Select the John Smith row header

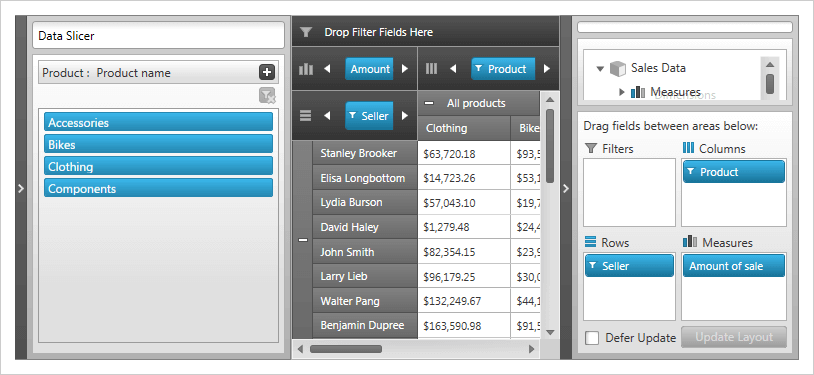(x=365, y=252)
